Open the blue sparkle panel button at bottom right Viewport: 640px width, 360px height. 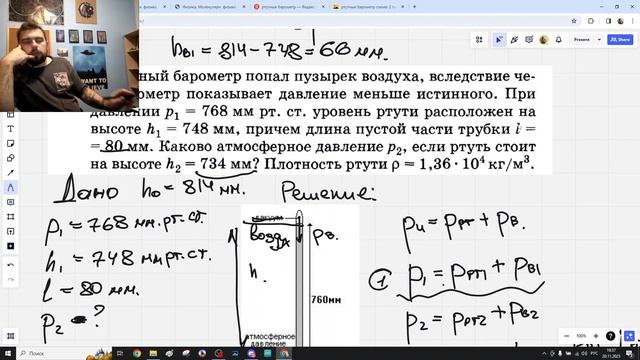(x=629, y=336)
